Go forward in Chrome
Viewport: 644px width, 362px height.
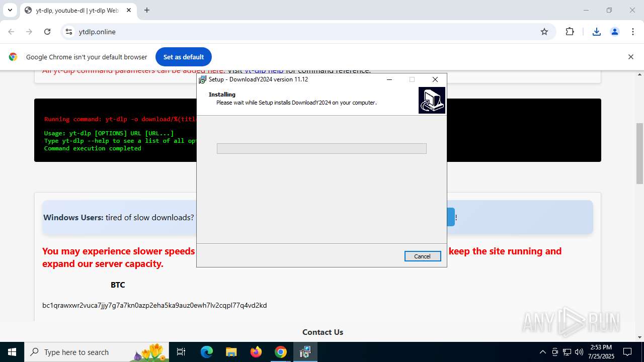[x=29, y=32]
